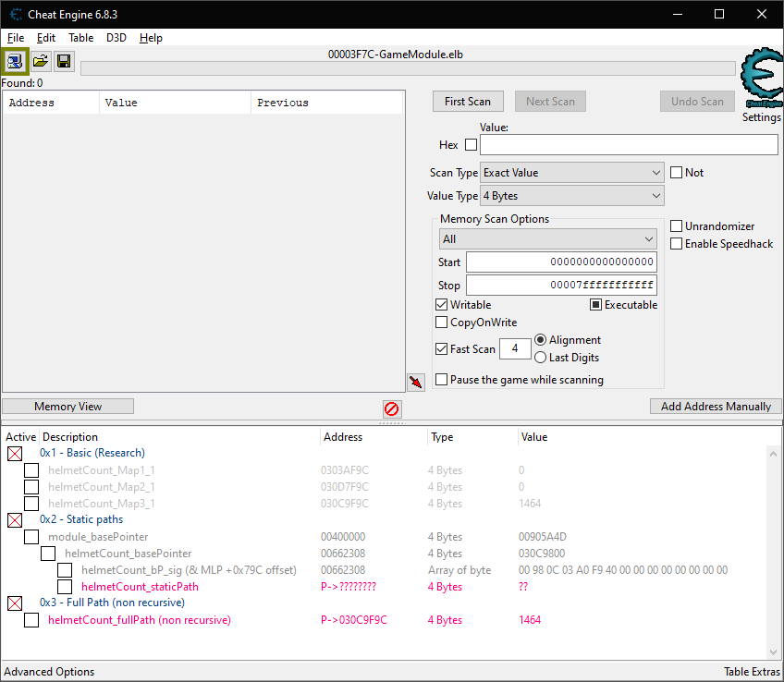Select helmetCount_fullPath (non recursive) entry
Viewport: 784px width, 682px height.
pyautogui.click(x=140, y=620)
